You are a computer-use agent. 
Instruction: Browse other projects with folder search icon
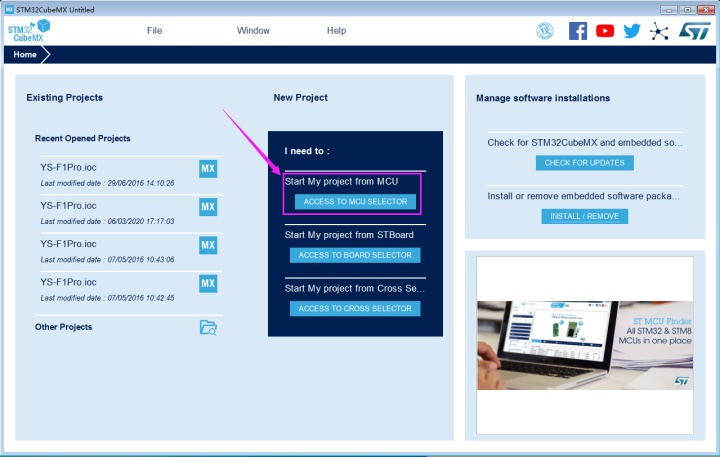pos(208,327)
